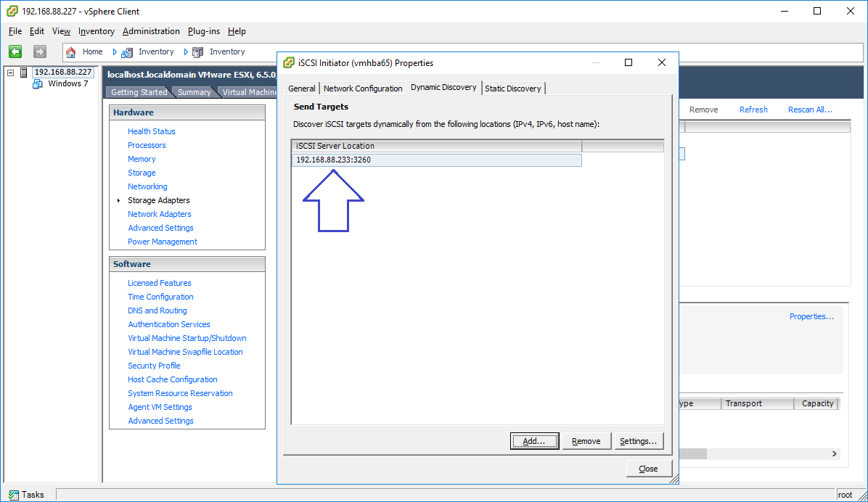
Task: Click the Tasks status bar icon
Action: tap(14, 495)
